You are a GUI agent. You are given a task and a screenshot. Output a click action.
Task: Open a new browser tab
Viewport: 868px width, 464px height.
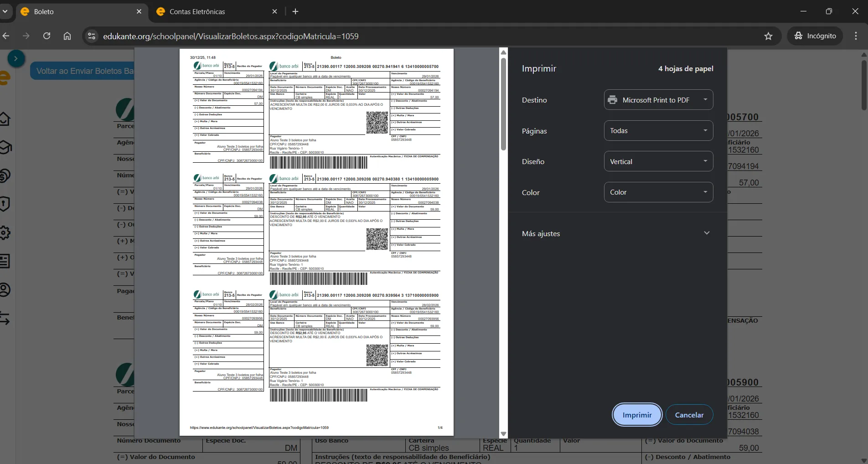point(295,11)
